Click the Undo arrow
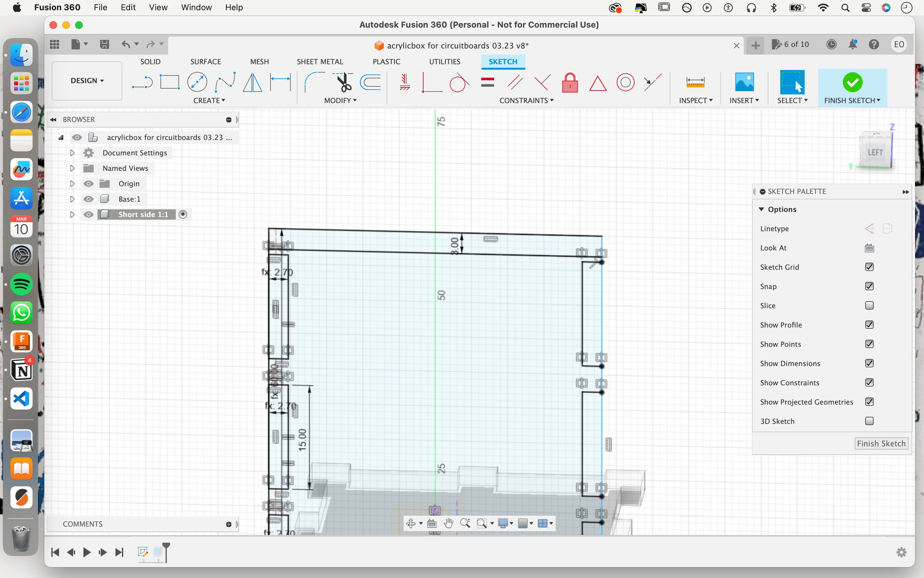This screenshot has width=924, height=578. tap(126, 44)
